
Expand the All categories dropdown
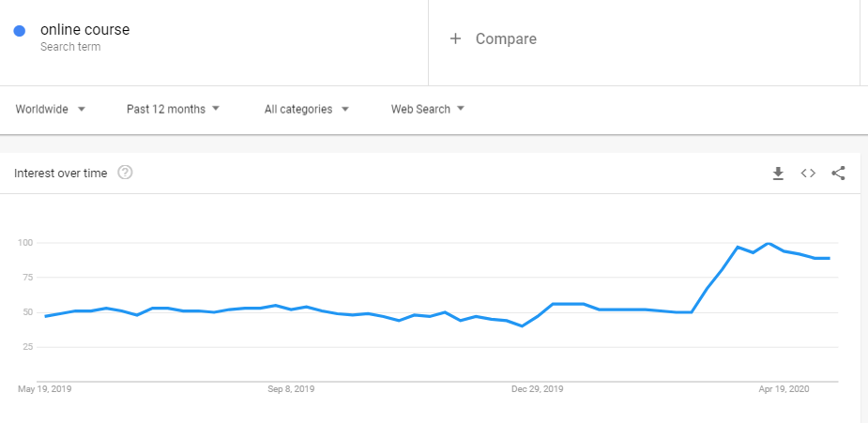pos(307,109)
